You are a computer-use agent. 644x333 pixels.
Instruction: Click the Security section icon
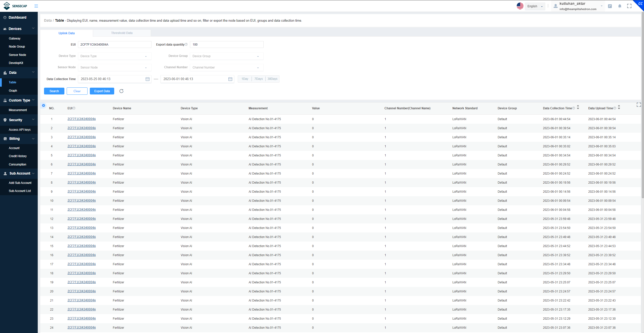[x=5, y=120]
